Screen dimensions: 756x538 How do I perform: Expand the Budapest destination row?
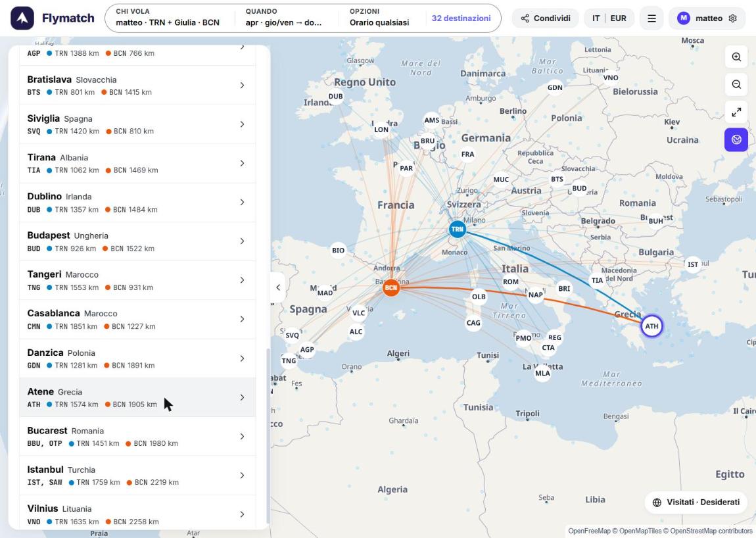pos(137,242)
